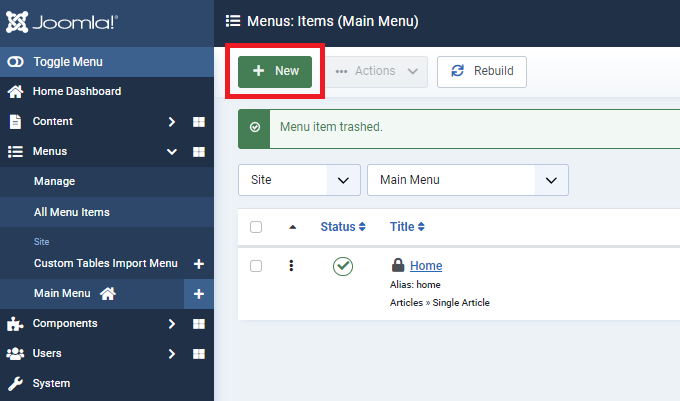Click the Joomla logo in header

[62, 20]
